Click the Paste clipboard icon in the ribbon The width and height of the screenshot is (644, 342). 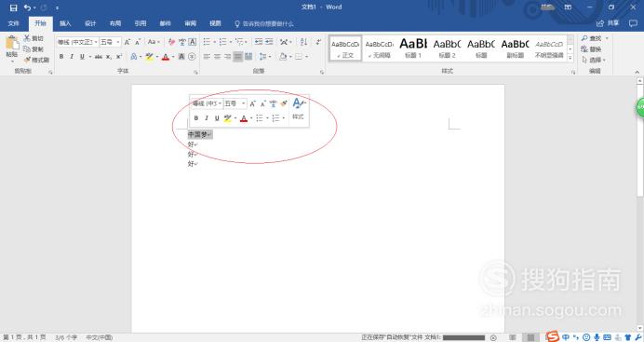pos(12,43)
